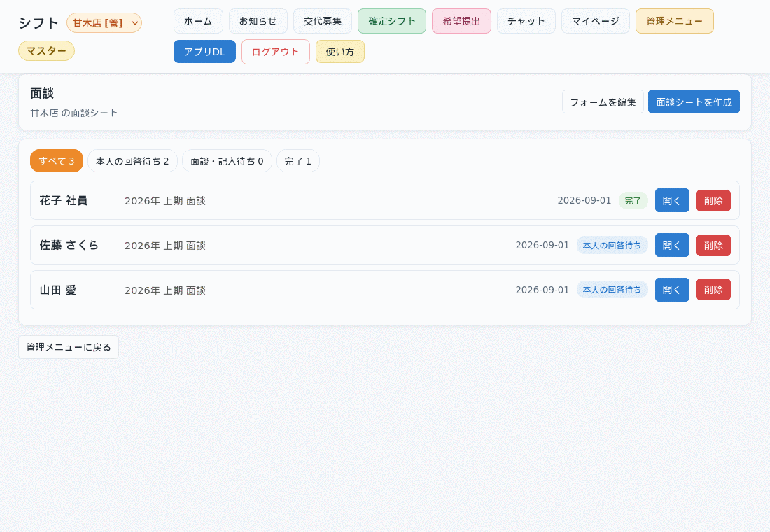This screenshot has height=532, width=770.
Task: Click 面談シートを作成 button
Action: [694, 101]
